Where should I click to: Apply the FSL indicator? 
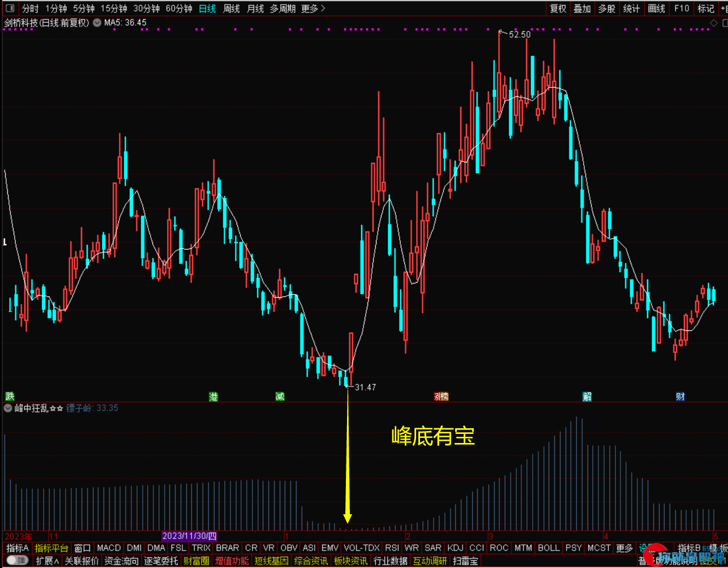pos(178,548)
